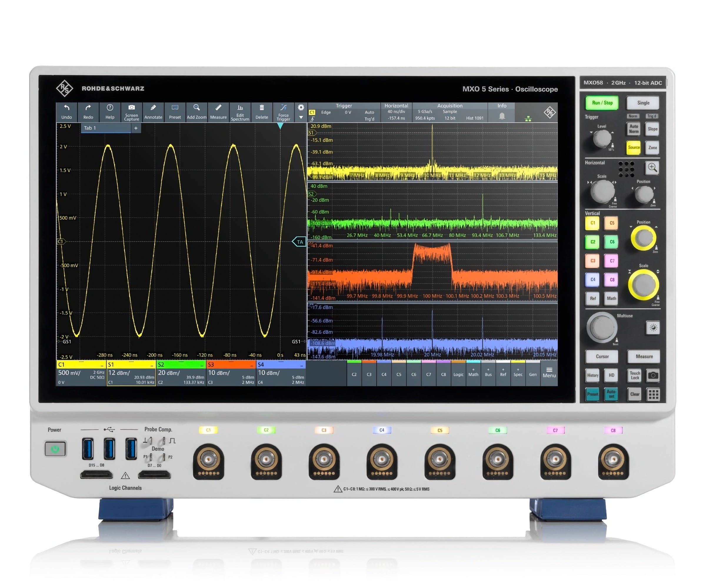Push the hardware zoom magnifier button
The width and height of the screenshot is (706, 588).
point(652,167)
